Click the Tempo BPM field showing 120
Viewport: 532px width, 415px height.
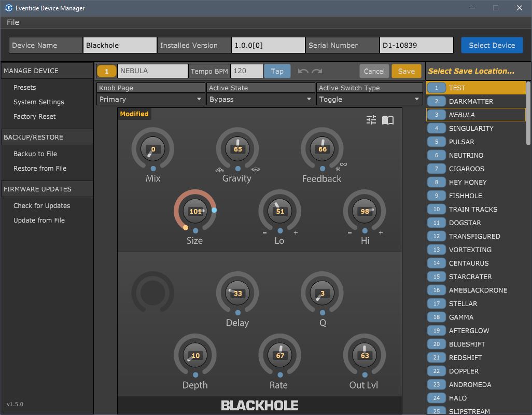point(247,71)
